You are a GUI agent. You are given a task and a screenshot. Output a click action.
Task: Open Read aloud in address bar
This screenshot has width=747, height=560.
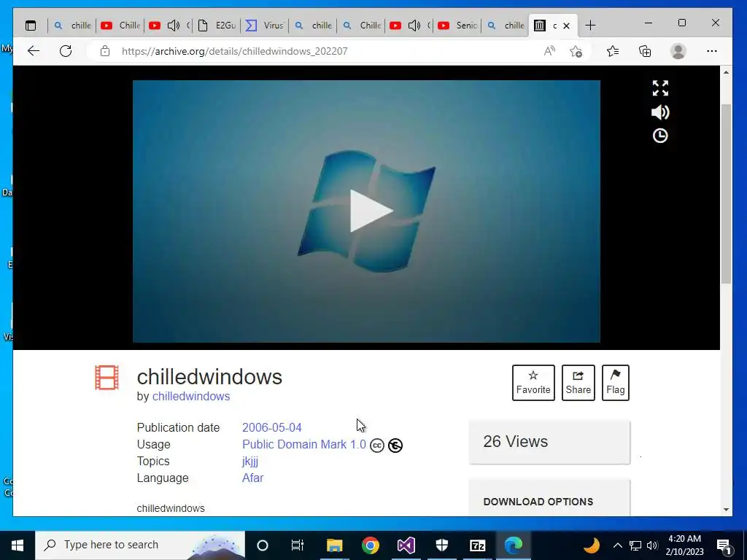click(549, 51)
